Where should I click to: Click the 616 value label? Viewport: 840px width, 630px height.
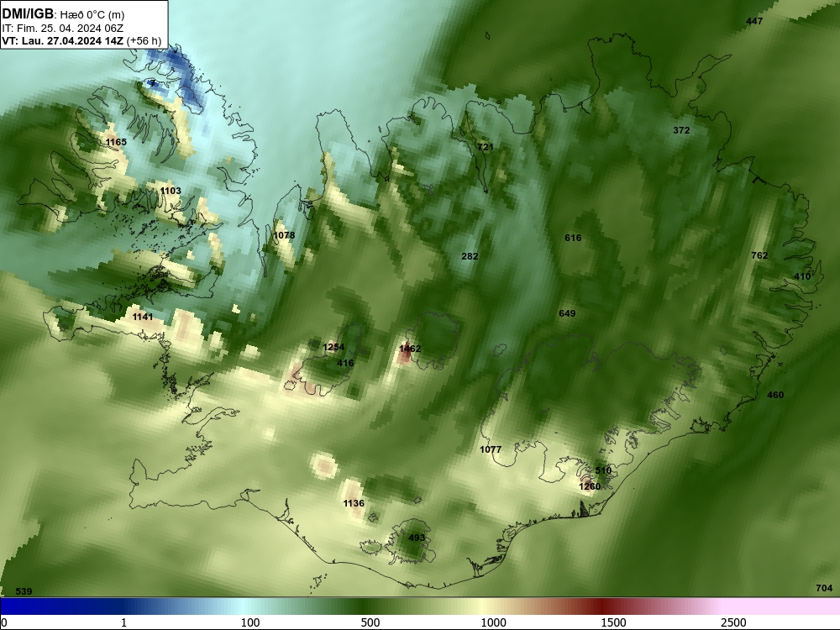[573, 238]
